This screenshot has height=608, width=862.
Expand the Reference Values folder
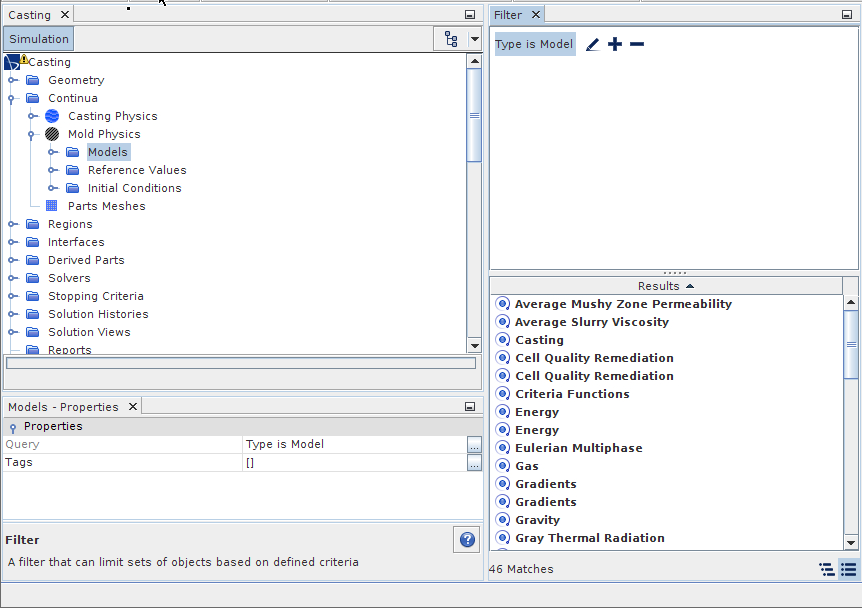point(53,170)
